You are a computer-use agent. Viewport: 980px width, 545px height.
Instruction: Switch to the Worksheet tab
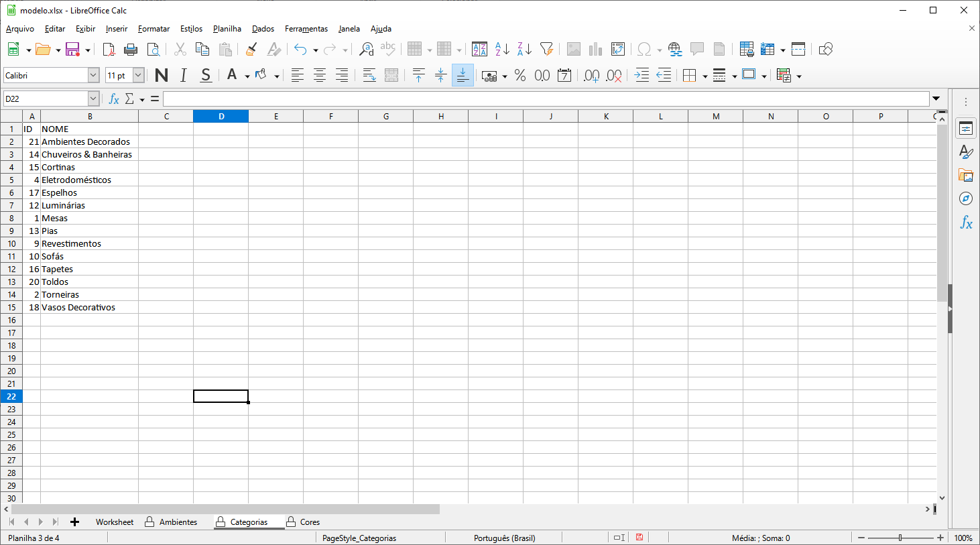click(x=115, y=522)
